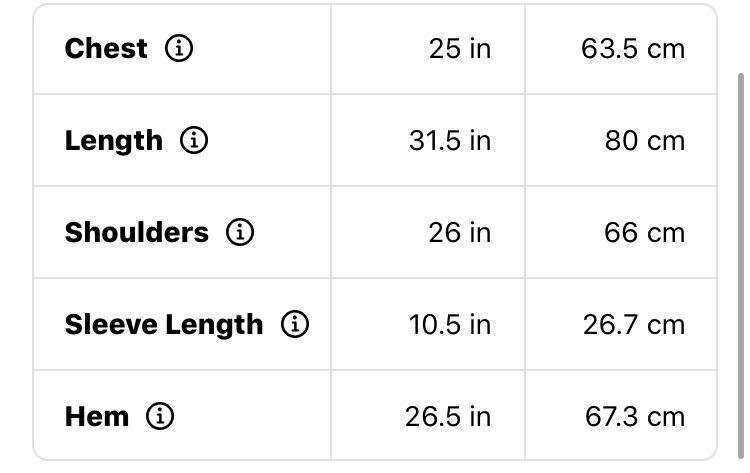Click the Chest row label
The image size is (750, 473).
pos(106,48)
